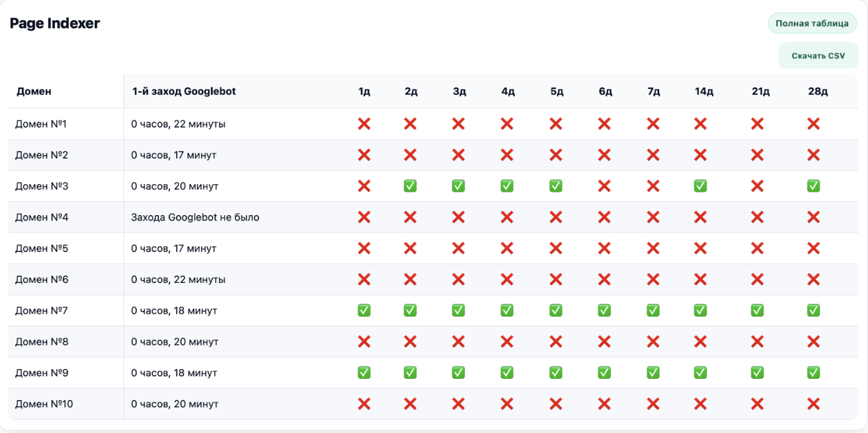Click red cross for Домен №10 at 7д
Viewport: 868px width, 433px height.
(653, 404)
